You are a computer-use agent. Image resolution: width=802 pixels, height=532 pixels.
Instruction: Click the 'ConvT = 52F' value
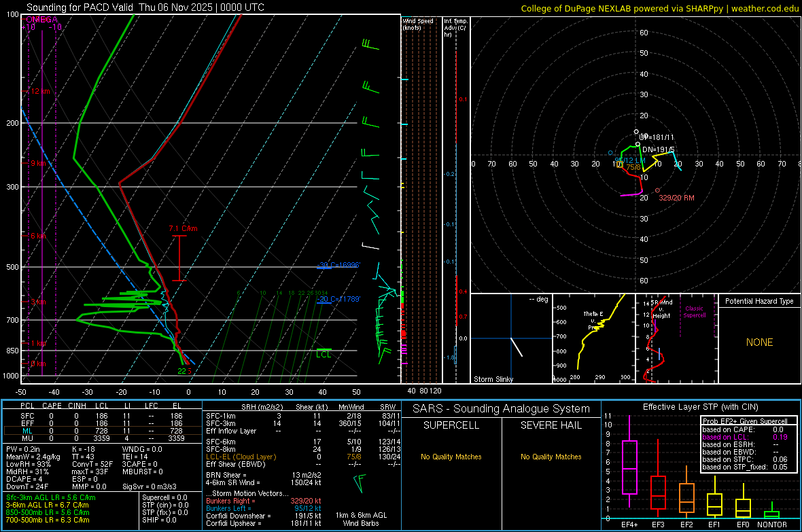coord(92,464)
